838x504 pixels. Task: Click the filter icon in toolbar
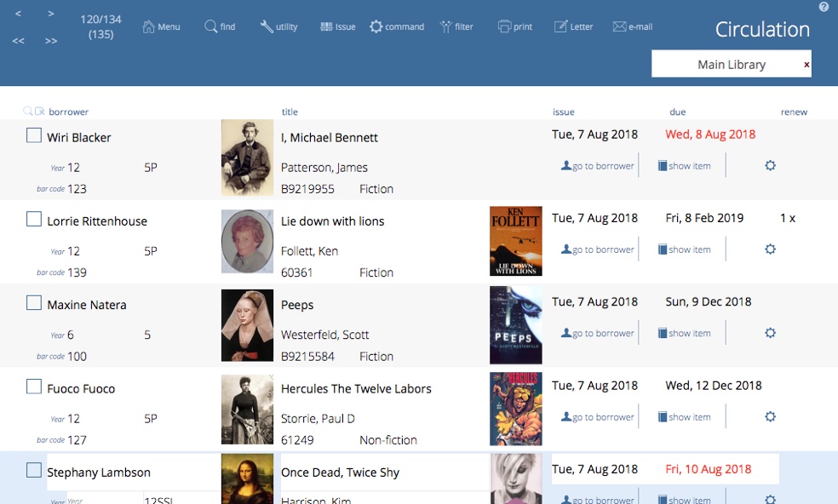pos(445,26)
